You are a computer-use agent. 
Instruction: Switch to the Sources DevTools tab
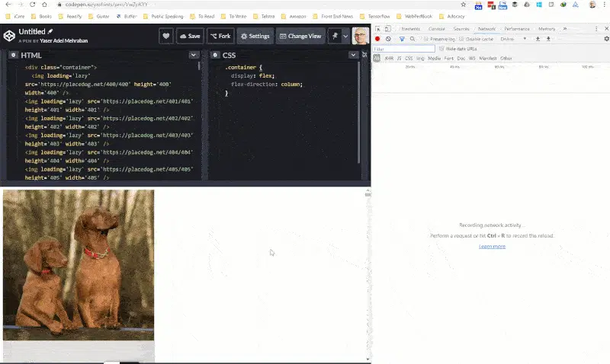[461, 29]
